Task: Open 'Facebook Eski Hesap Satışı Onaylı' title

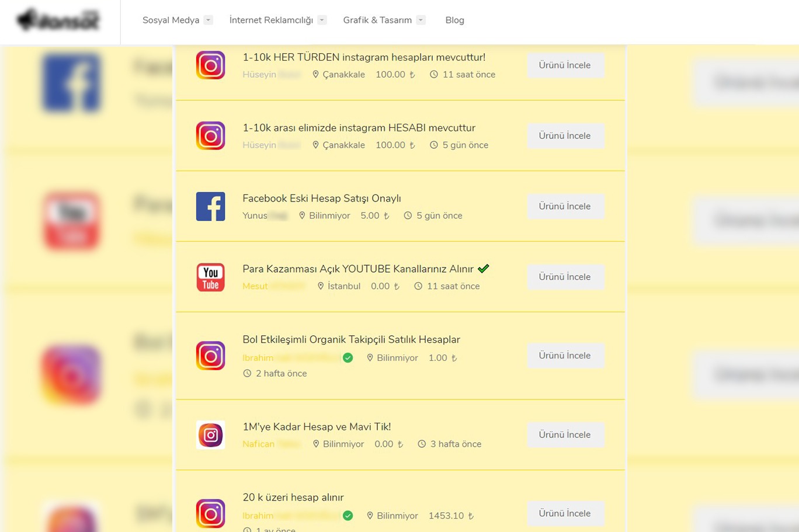Action: [x=321, y=199]
